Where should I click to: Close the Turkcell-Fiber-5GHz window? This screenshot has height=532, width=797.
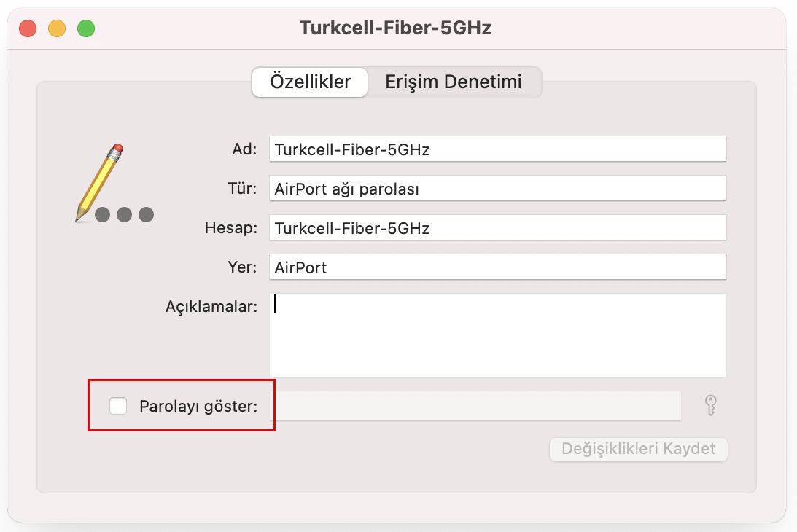(28, 28)
